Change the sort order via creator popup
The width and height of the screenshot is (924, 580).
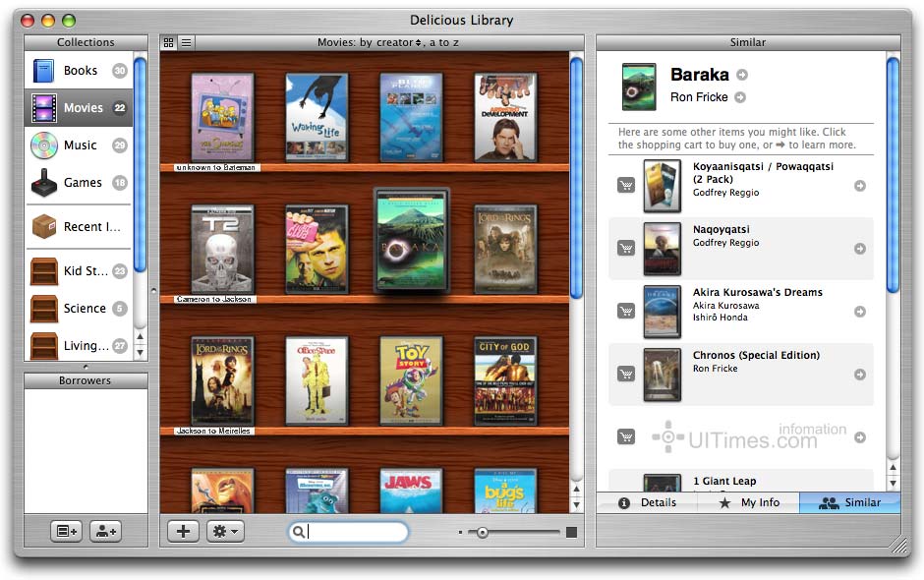[399, 42]
